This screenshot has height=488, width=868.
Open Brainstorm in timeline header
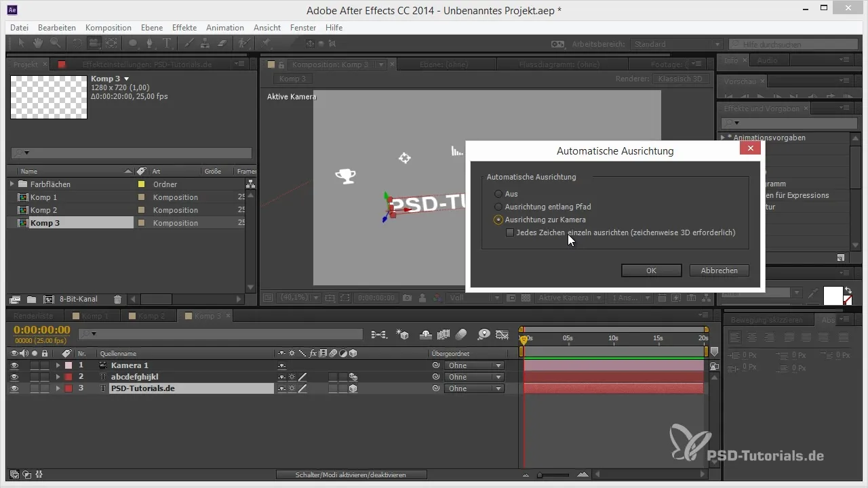click(x=484, y=334)
